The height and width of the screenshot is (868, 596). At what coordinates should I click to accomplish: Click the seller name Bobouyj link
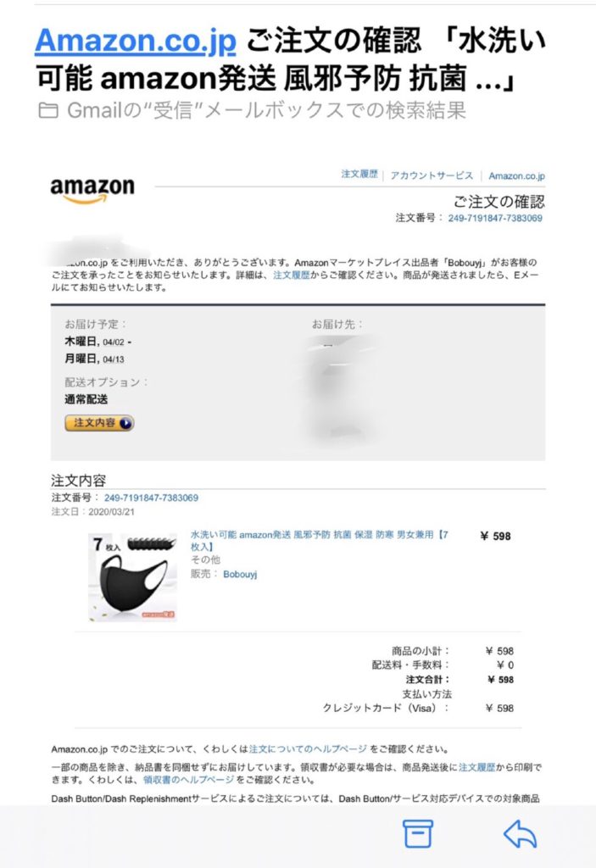coord(240,574)
